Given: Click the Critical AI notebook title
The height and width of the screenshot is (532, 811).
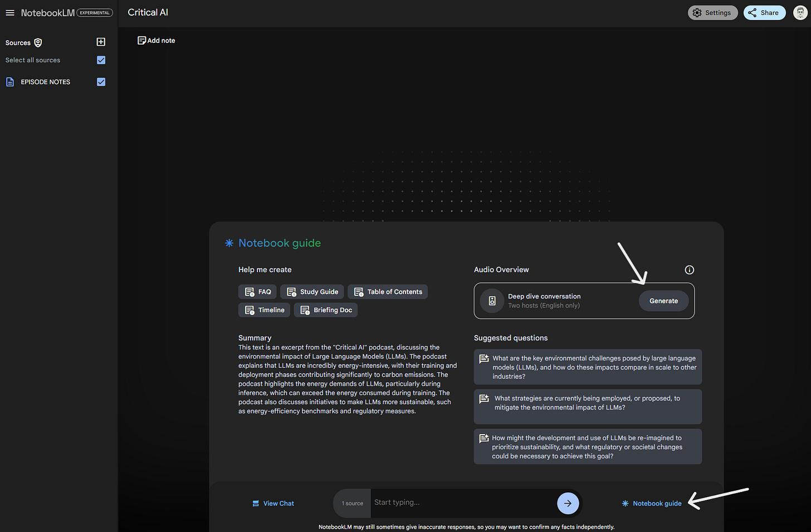Looking at the screenshot, I should (x=148, y=12).
